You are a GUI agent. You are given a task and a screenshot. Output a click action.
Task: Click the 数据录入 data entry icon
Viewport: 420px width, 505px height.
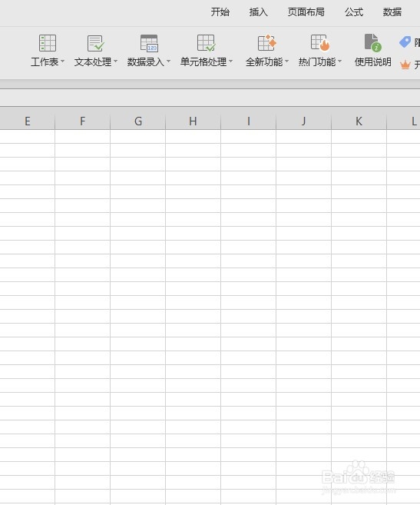pos(149,43)
